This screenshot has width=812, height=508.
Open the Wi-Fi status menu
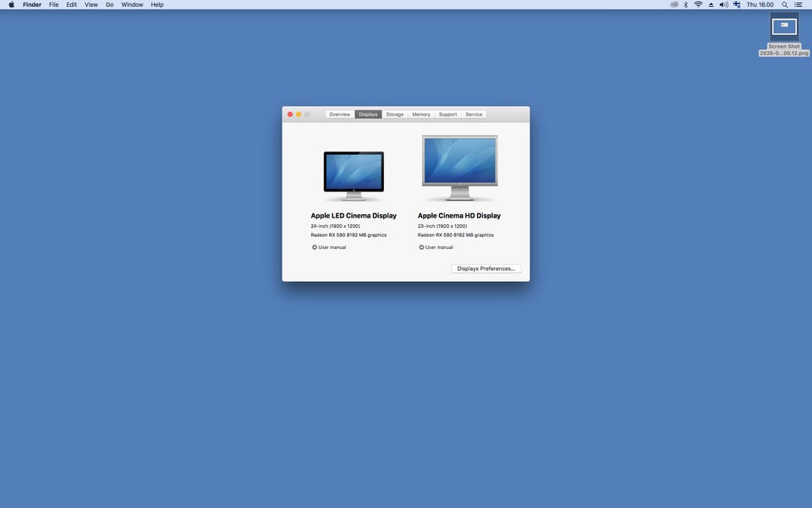[698, 5]
